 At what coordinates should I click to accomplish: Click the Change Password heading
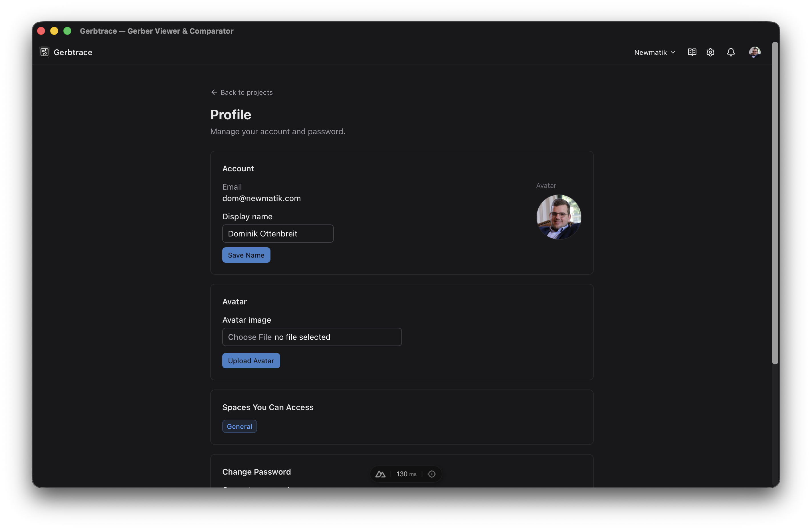coord(256,472)
